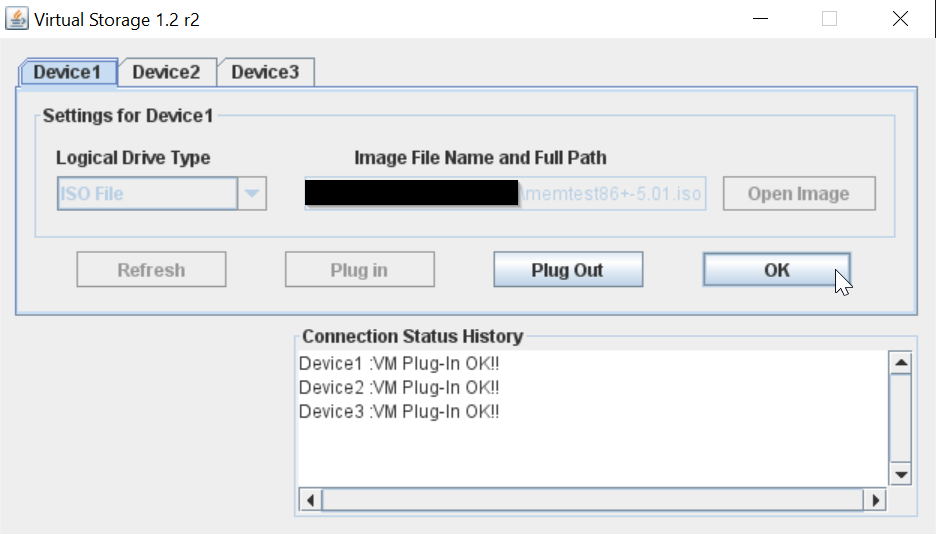Switch to the Device3 tab
The width and height of the screenshot is (936, 534).
[266, 72]
